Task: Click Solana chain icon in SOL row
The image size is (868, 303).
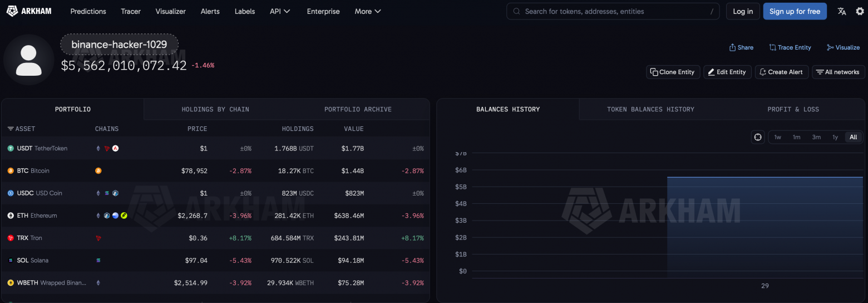Action: pos(98,260)
